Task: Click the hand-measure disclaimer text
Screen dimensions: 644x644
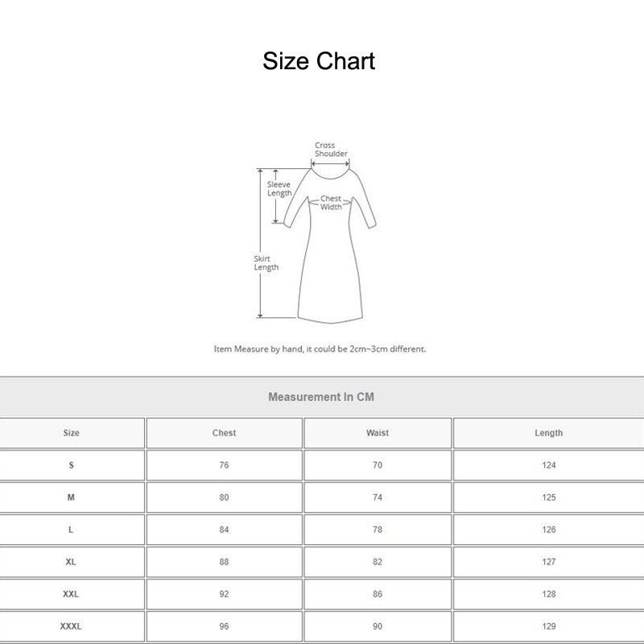Action: pos(322,349)
